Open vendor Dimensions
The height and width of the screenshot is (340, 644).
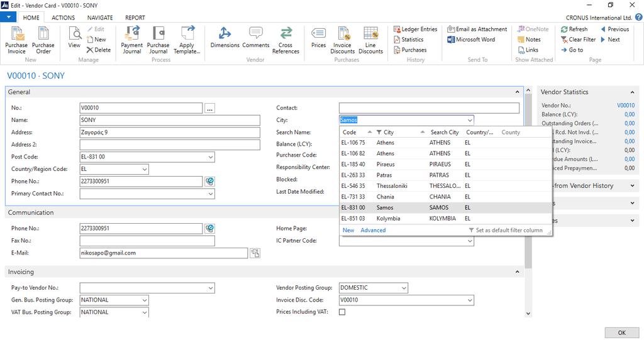tap(225, 37)
